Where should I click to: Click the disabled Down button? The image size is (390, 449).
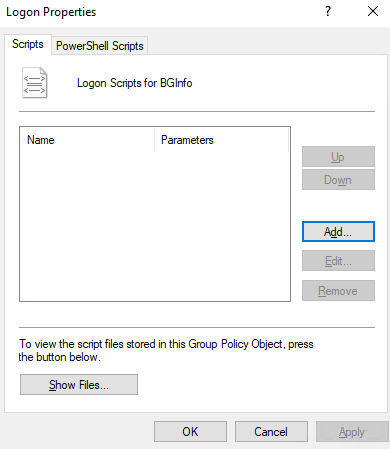[x=338, y=180]
